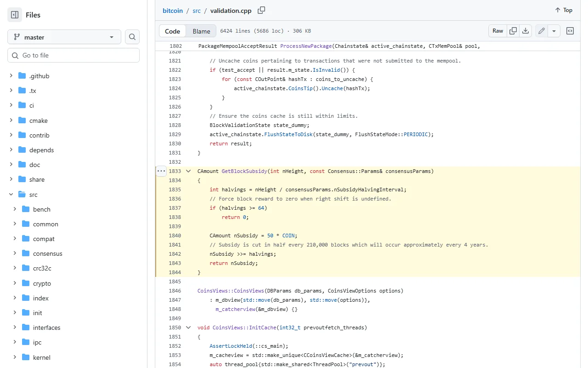The width and height of the screenshot is (588, 368).
Task: Select the crypto folder icon
Action: (25, 283)
